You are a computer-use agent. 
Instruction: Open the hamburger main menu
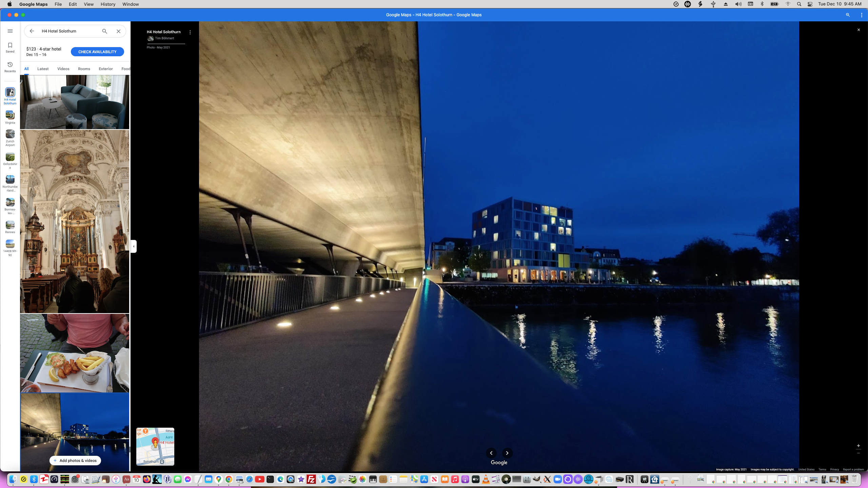pyautogui.click(x=10, y=31)
